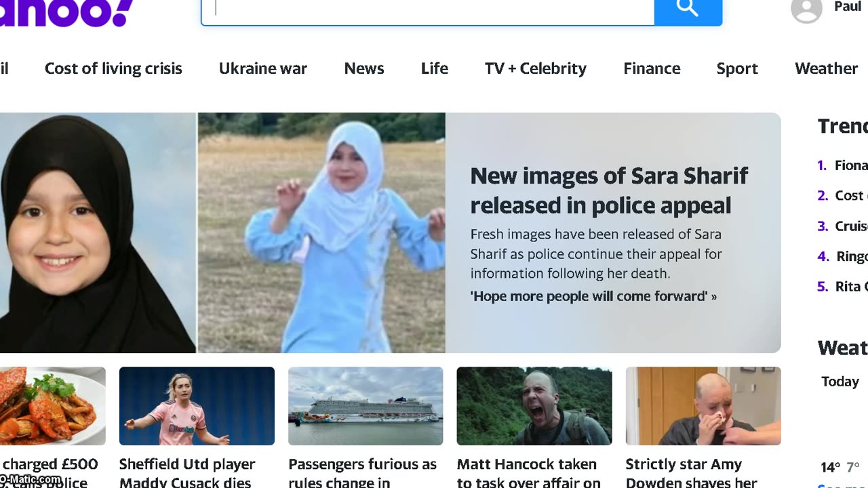Image resolution: width=868 pixels, height=488 pixels.
Task: Open the Life section
Action: pos(435,68)
